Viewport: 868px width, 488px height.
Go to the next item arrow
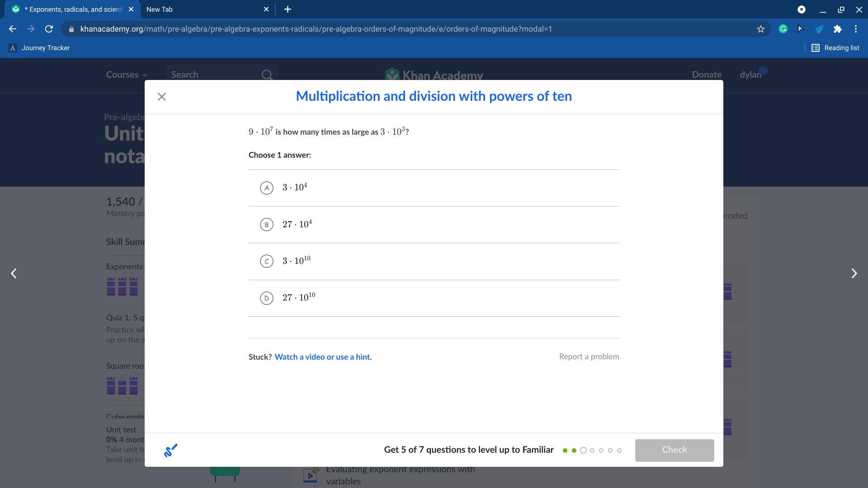[854, 273]
